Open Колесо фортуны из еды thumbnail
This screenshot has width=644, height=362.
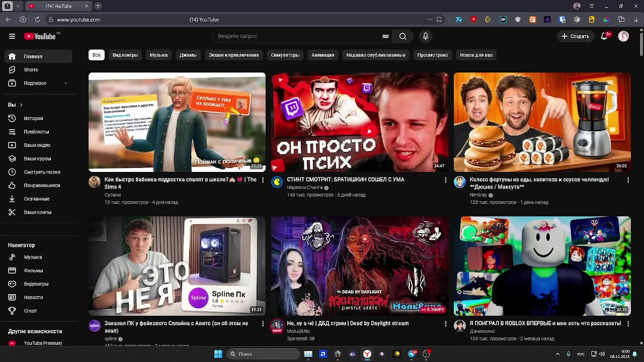click(x=542, y=122)
